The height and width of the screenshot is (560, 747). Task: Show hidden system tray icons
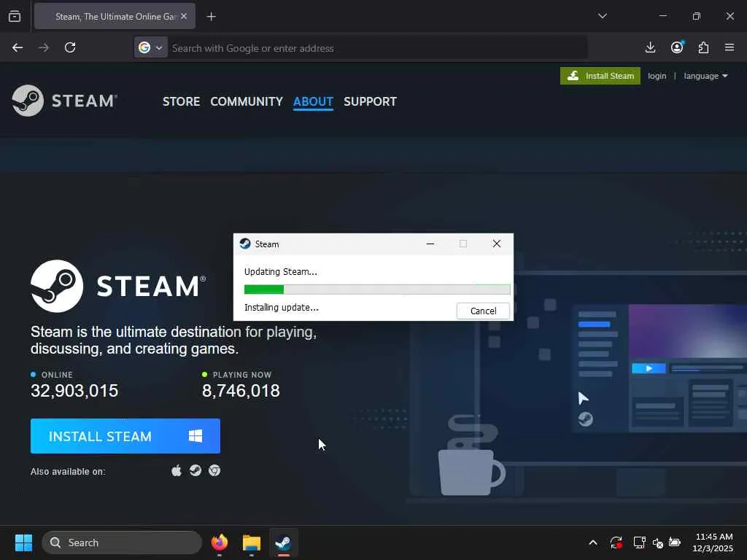(593, 542)
